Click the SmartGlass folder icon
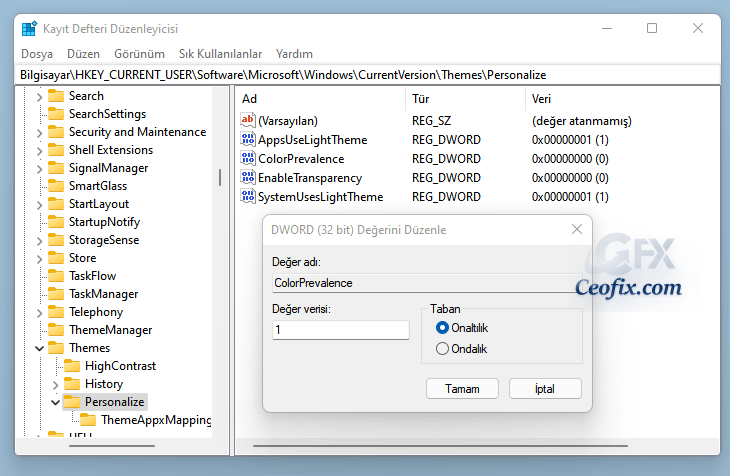The width and height of the screenshot is (730, 476). point(56,186)
